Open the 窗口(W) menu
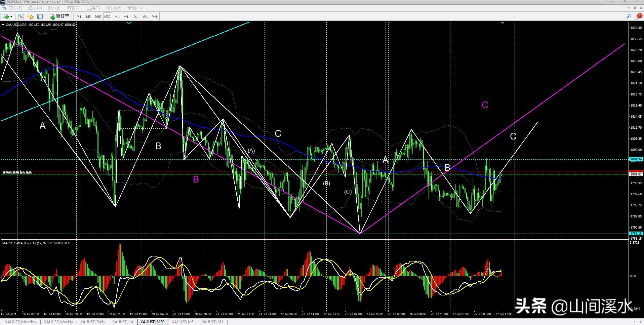The height and width of the screenshot is (325, 644). point(114,8)
